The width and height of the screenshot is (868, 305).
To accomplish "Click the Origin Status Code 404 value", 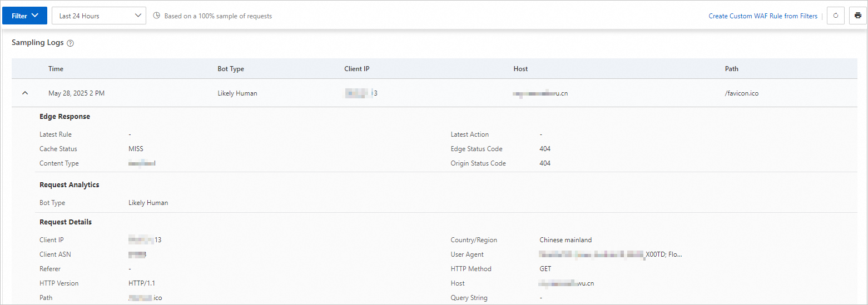I will click(545, 163).
